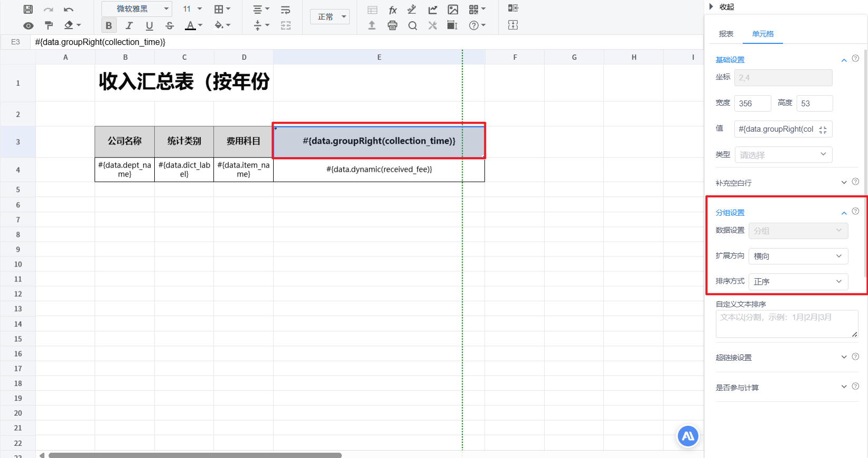Click the 高度 input showing 53
This screenshot has height=458, width=868.
pyautogui.click(x=815, y=103)
